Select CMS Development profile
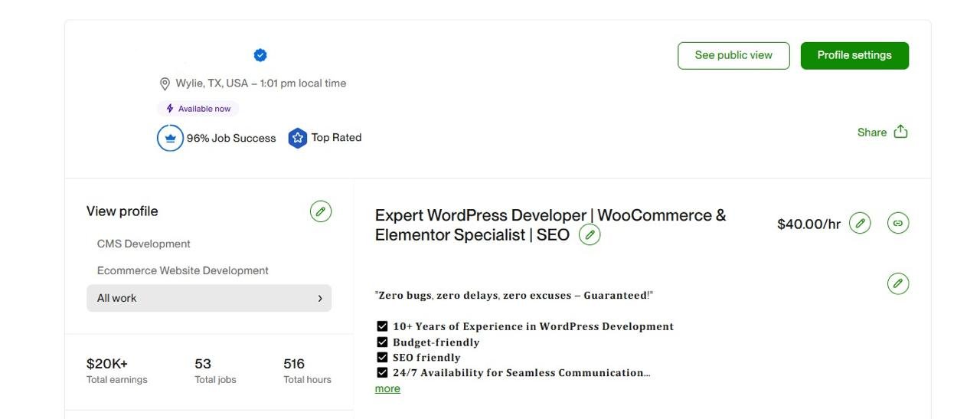Image resolution: width=980 pixels, height=419 pixels. (144, 244)
